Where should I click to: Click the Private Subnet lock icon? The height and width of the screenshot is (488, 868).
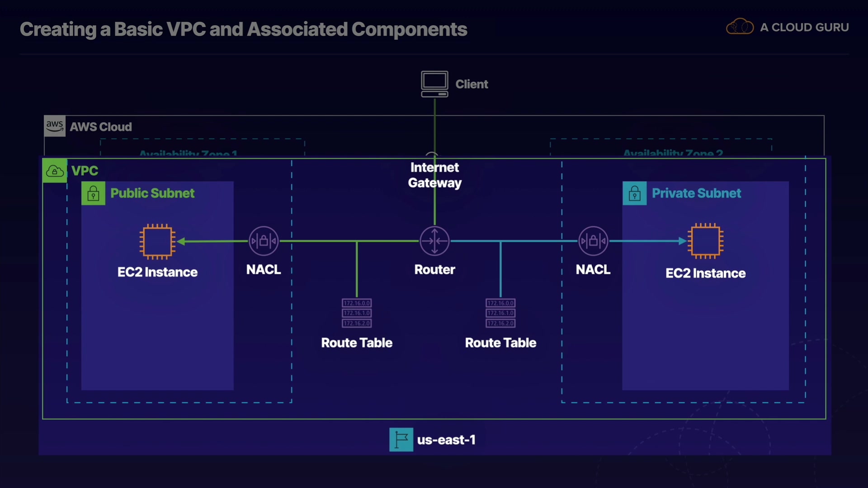pos(634,193)
